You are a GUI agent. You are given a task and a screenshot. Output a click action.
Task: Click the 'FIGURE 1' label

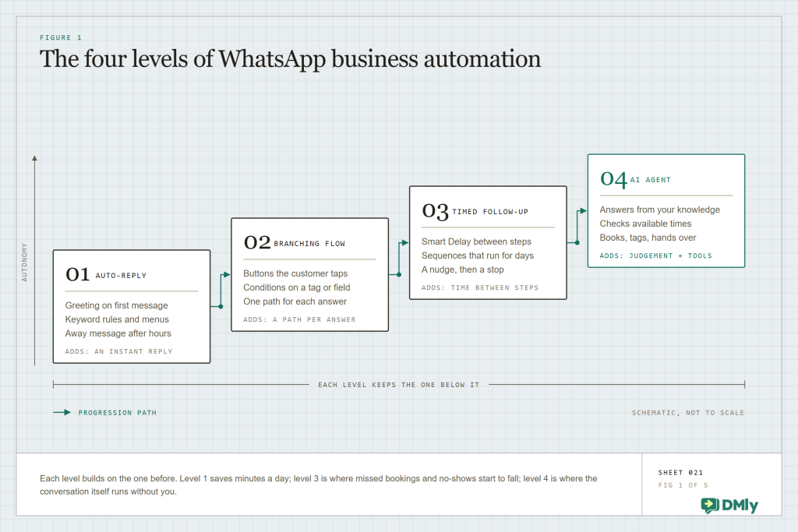tap(61, 37)
